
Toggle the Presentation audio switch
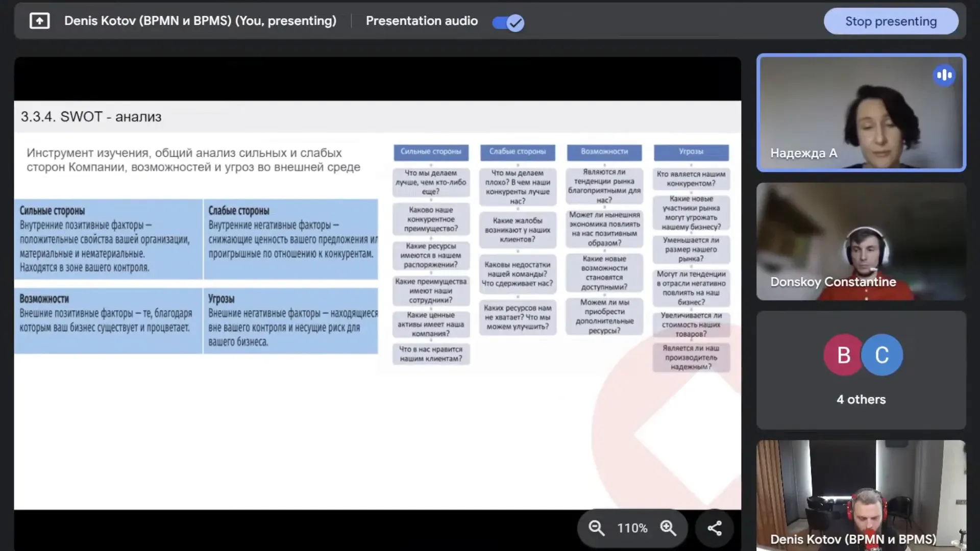508,22
